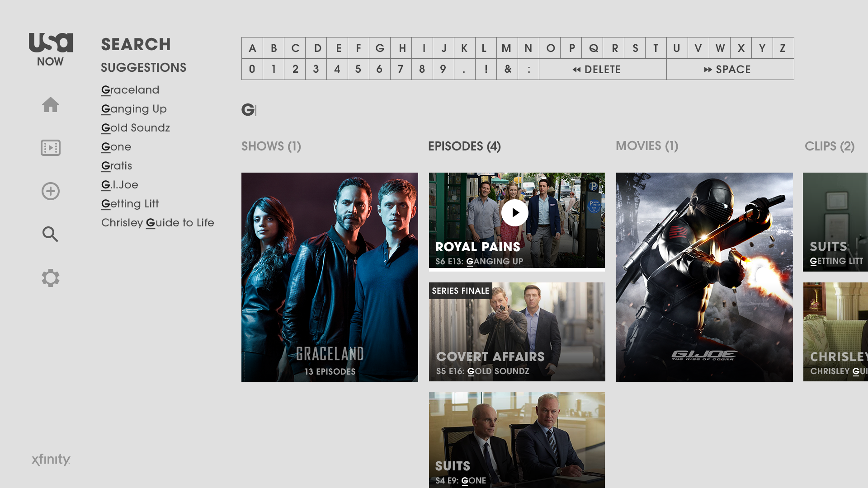Click the number 2 key
The image size is (868, 488).
pyautogui.click(x=295, y=69)
